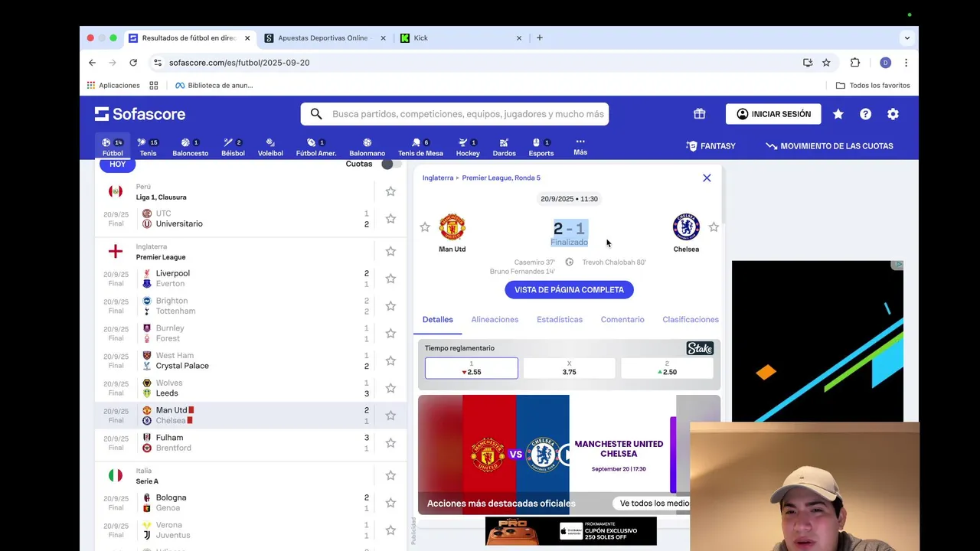980x551 pixels.
Task: Open a new browser tab
Action: (x=540, y=37)
